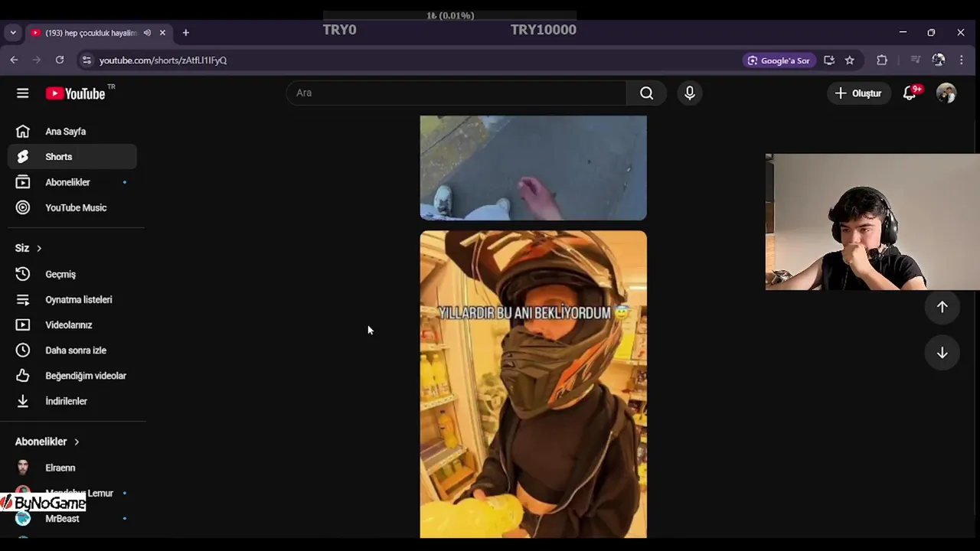This screenshot has height=551, width=980.
Task: Open the notifications bell
Action: click(x=910, y=93)
